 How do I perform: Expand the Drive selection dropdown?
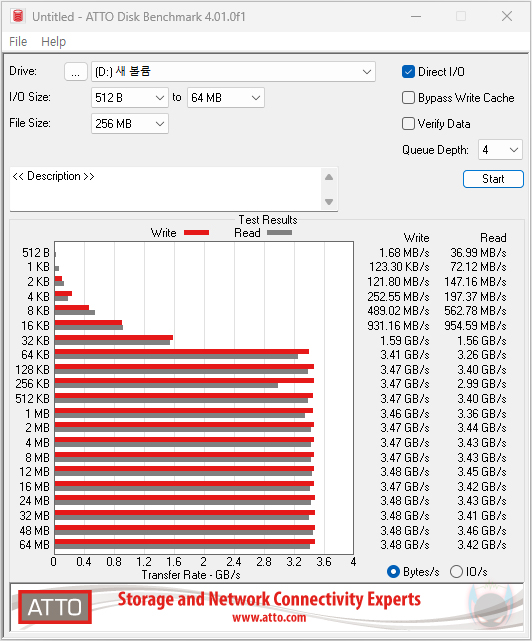233,72
